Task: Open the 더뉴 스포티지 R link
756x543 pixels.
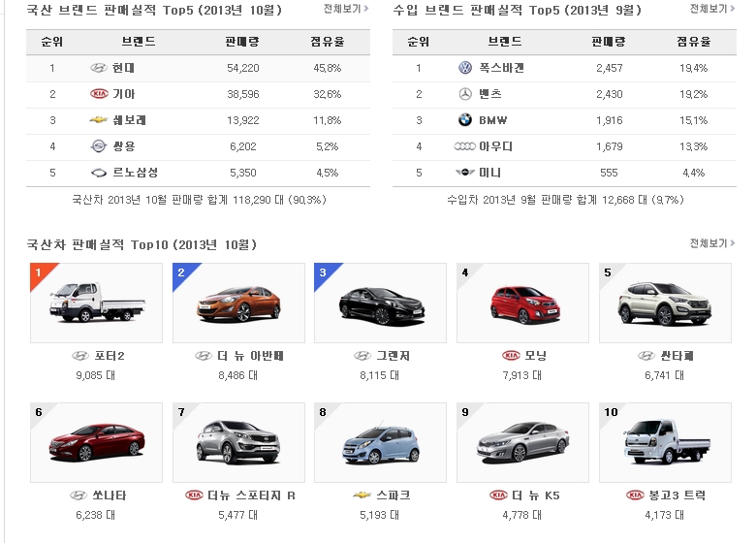Action: tap(249, 495)
